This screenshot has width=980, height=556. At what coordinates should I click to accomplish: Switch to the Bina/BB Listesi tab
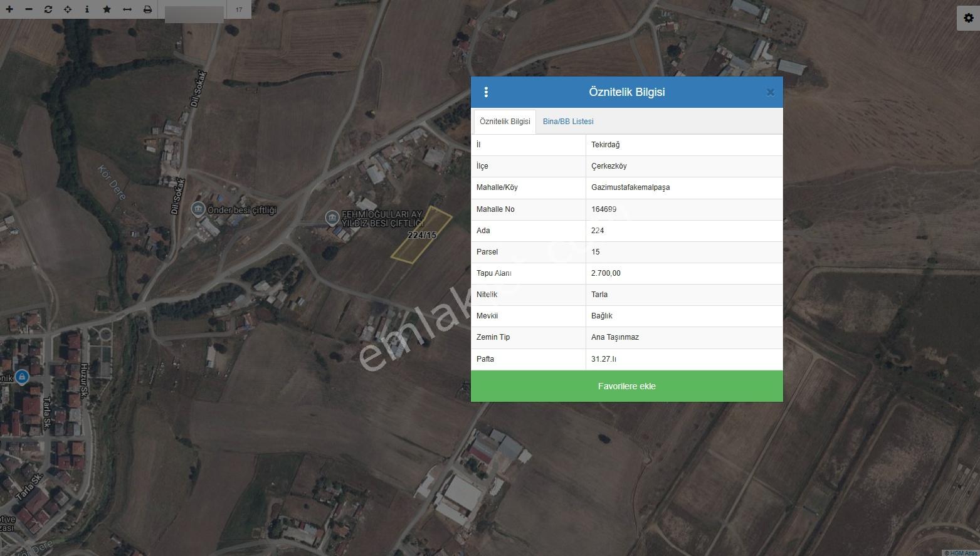(x=568, y=122)
